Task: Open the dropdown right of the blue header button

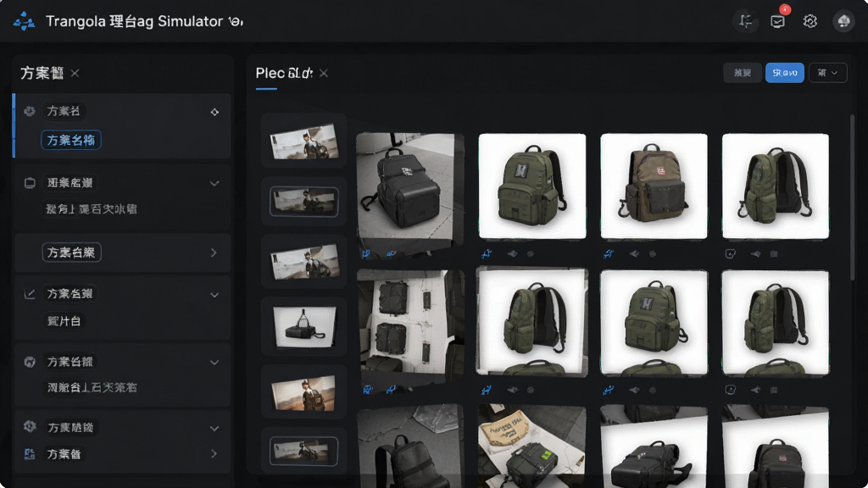Action: (827, 73)
